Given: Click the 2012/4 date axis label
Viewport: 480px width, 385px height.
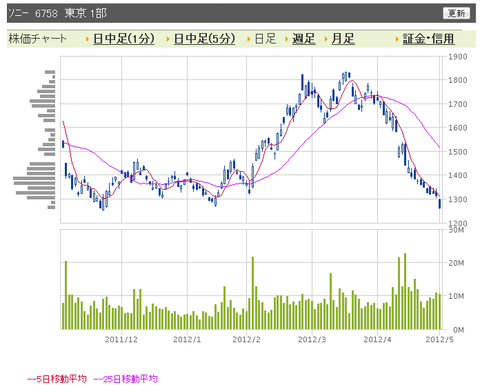Looking at the screenshot, I should click(x=377, y=339).
